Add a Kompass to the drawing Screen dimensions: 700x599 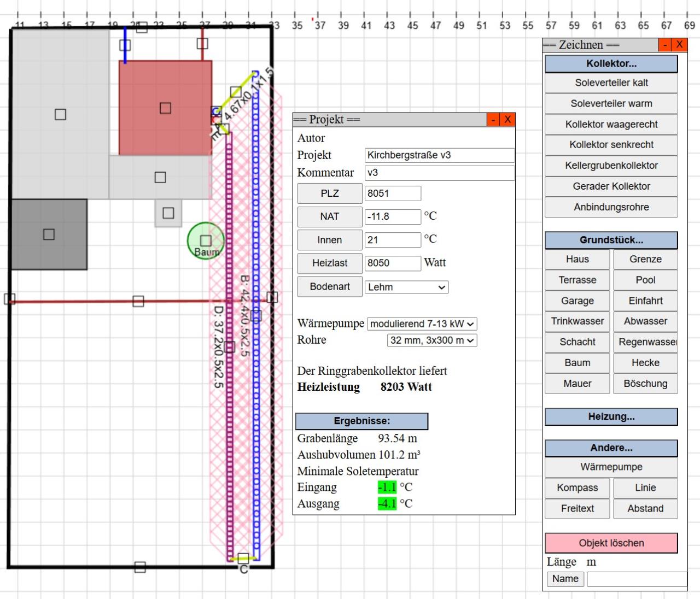tap(577, 488)
